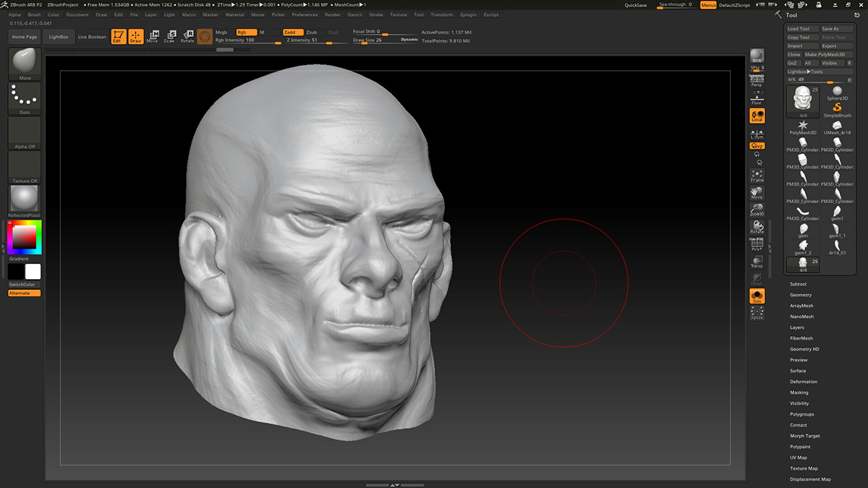Open the Zplugin menu

[x=468, y=14]
